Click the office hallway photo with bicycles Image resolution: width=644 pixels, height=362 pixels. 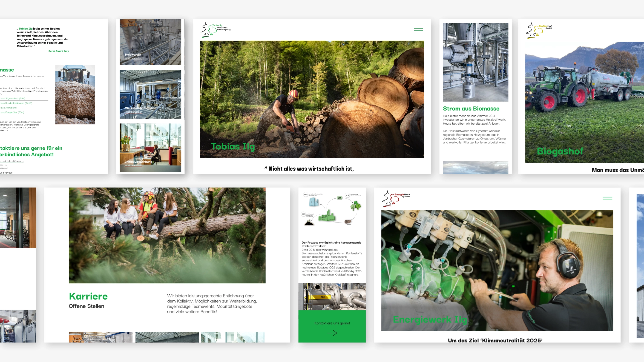click(18, 218)
